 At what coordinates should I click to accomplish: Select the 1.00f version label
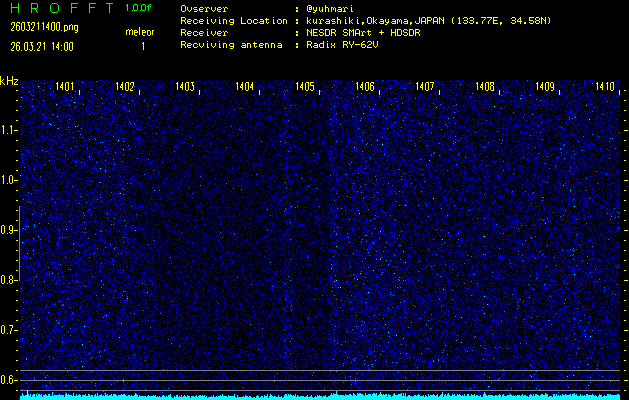[140, 8]
